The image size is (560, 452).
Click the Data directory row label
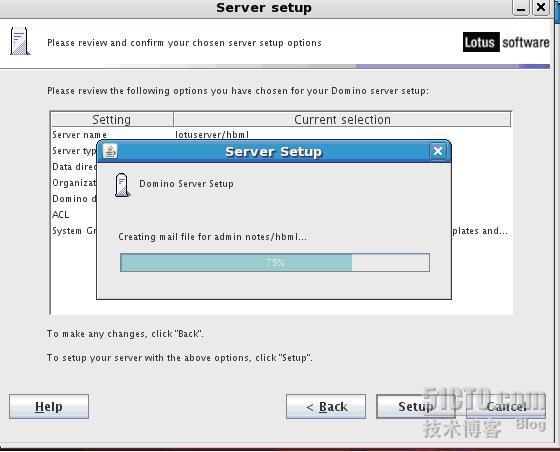(74, 167)
